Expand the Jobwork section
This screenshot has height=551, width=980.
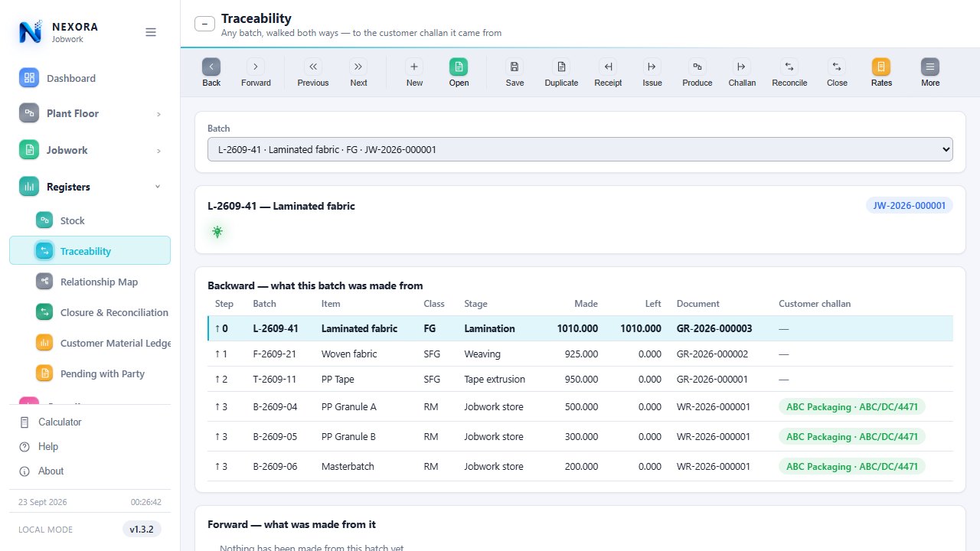tap(90, 150)
